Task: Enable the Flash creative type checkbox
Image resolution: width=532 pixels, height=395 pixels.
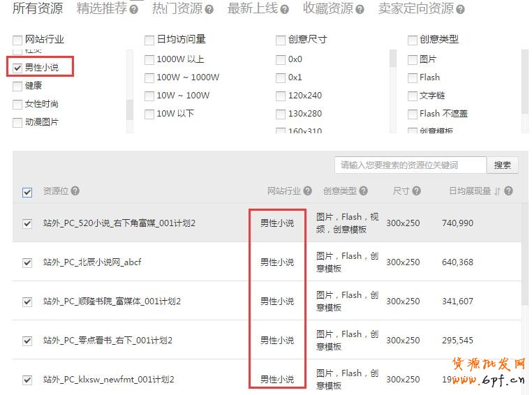Action: (x=413, y=77)
